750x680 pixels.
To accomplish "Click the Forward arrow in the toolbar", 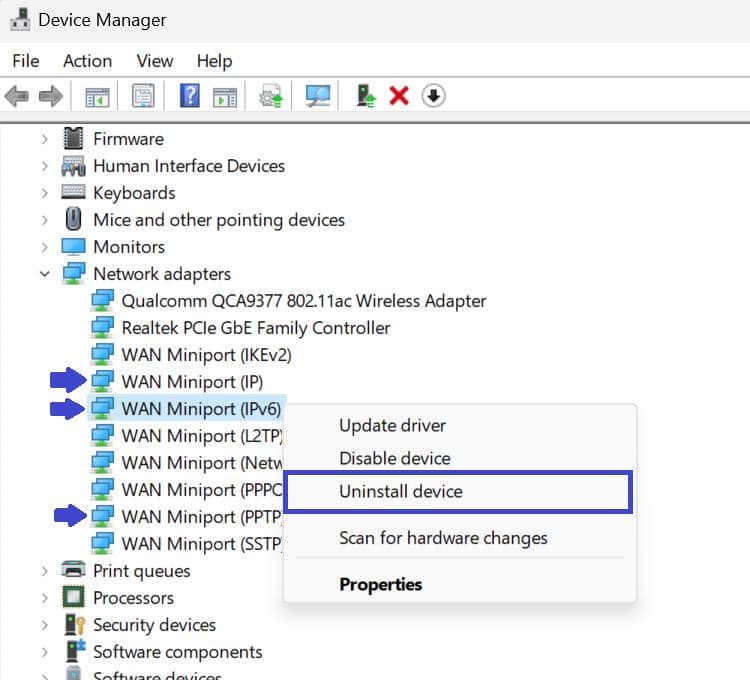I will 49,96.
